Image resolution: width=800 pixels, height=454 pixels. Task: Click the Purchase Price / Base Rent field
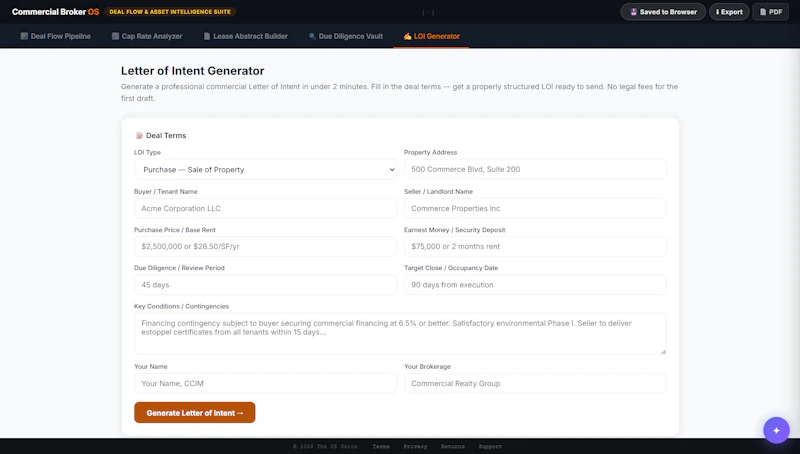[x=265, y=246]
